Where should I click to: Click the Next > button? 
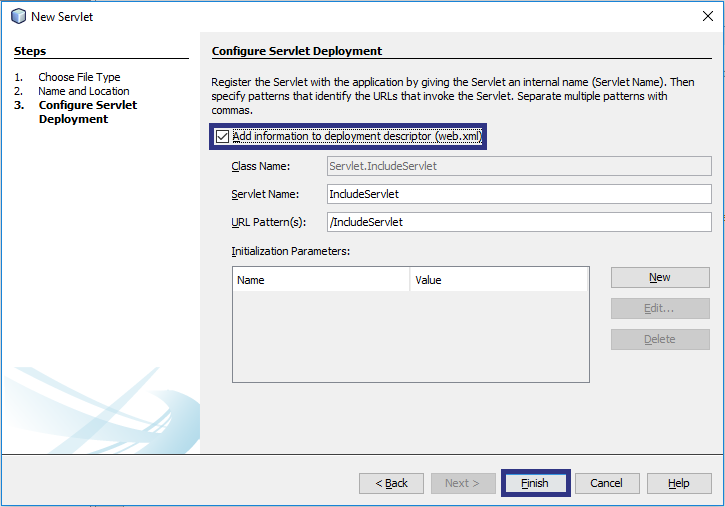[462, 483]
